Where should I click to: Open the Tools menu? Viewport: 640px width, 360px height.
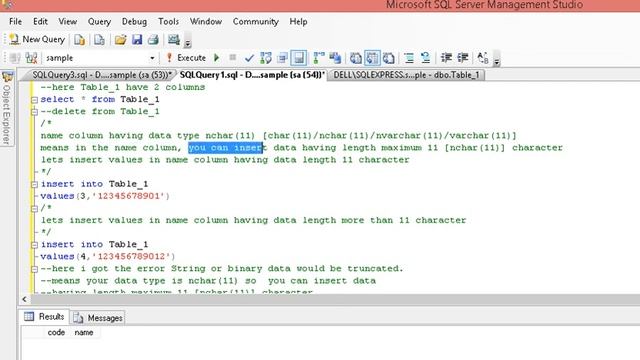[169, 22]
